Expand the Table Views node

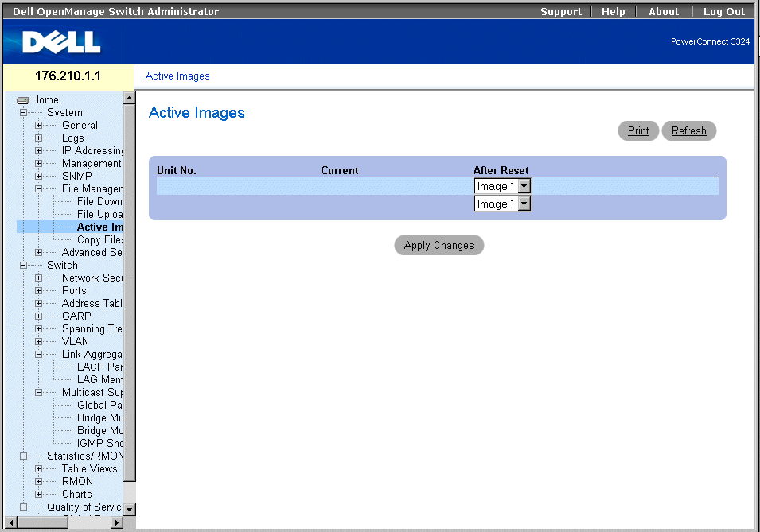click(x=38, y=468)
